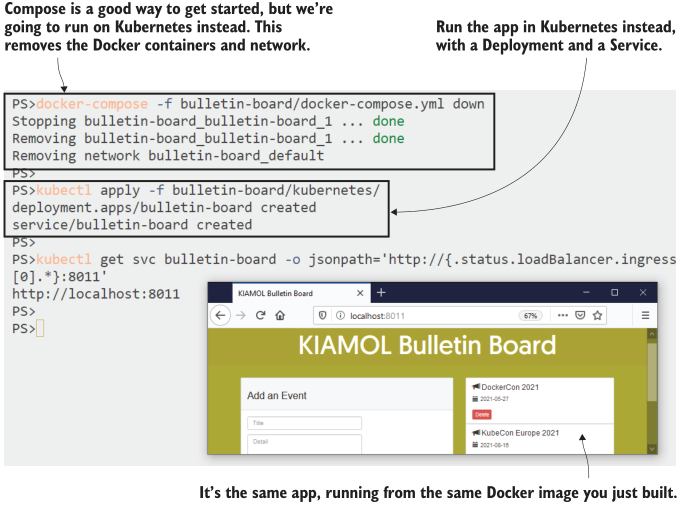Screen dimensions: 687x510
Task: Click the KubeCon Europe 2021 event title
Action: coord(520,433)
